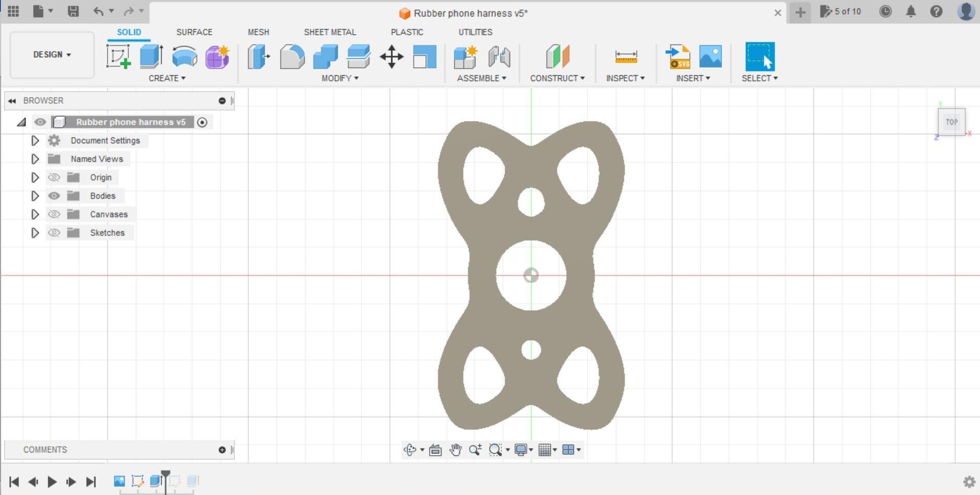
Task: Select the Pan hand tool
Action: point(455,450)
